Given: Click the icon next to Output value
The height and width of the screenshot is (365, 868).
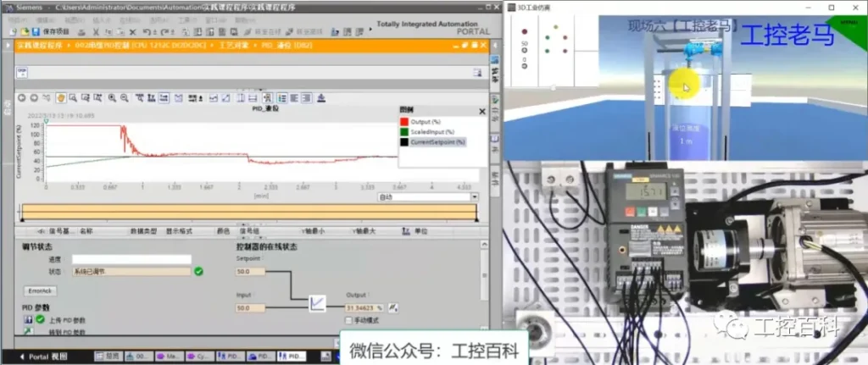Looking at the screenshot, I should point(392,307).
